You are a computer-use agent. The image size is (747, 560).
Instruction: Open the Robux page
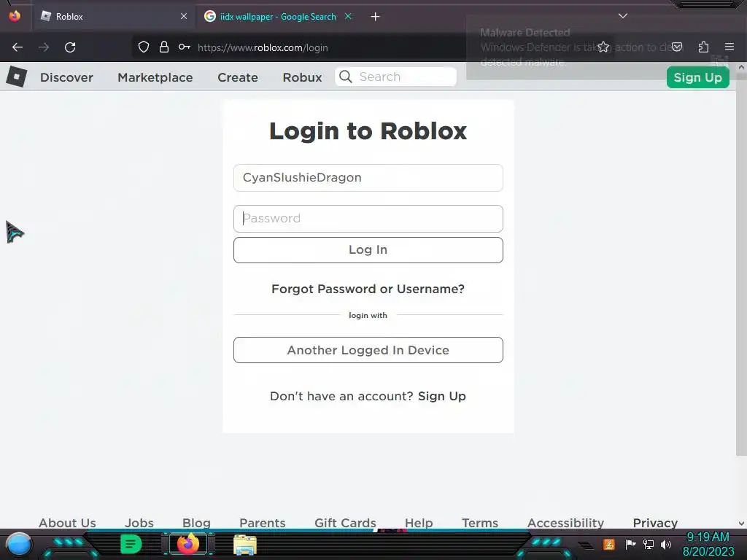pos(303,77)
